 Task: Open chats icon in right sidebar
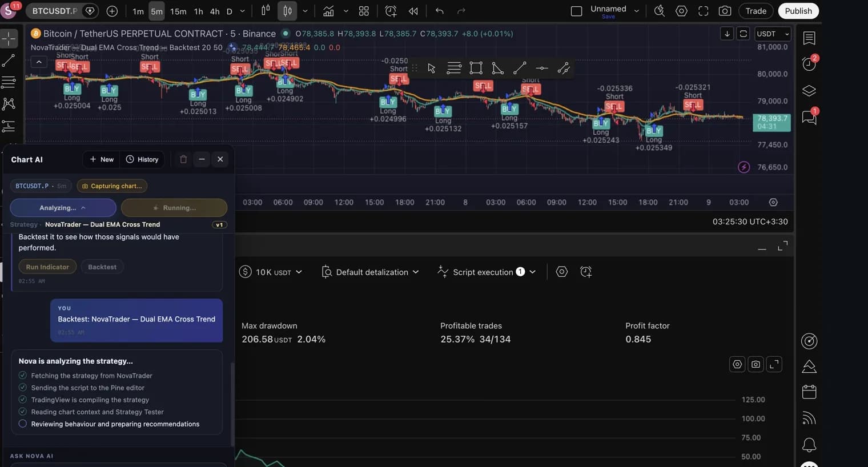(x=809, y=117)
